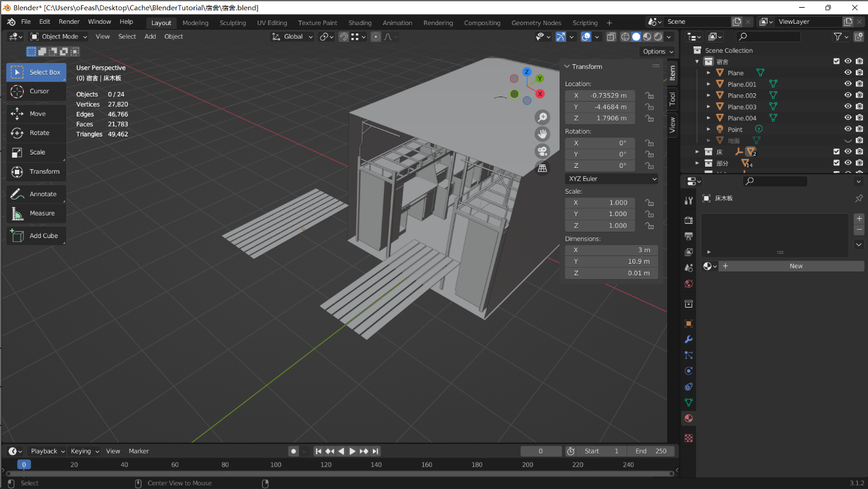Collapse the 宿舍 collection in outliner
The height and width of the screenshot is (489, 868).
697,62
